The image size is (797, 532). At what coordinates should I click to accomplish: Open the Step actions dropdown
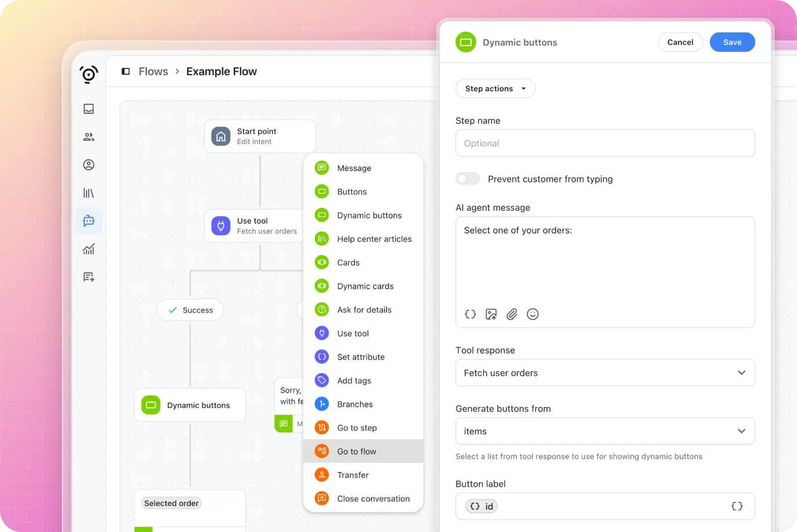[495, 88]
